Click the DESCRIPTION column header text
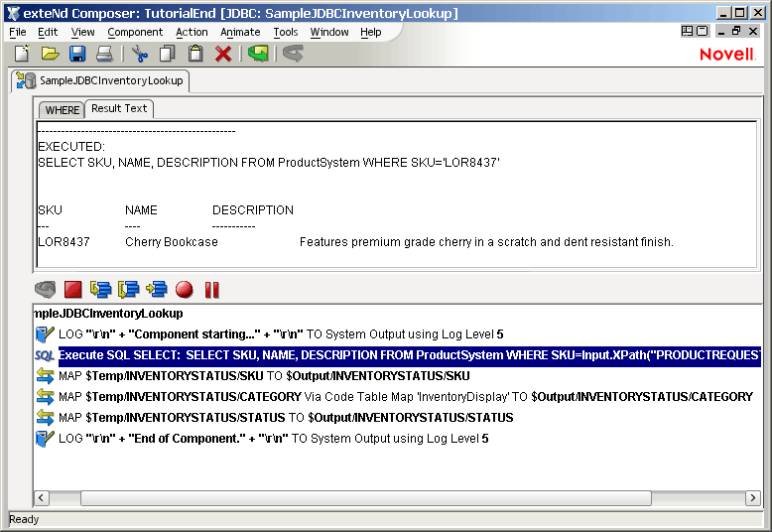 253,210
